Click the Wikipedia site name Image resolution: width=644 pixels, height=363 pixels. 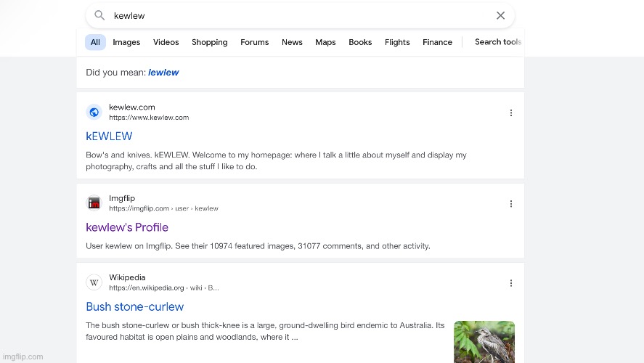point(127,277)
